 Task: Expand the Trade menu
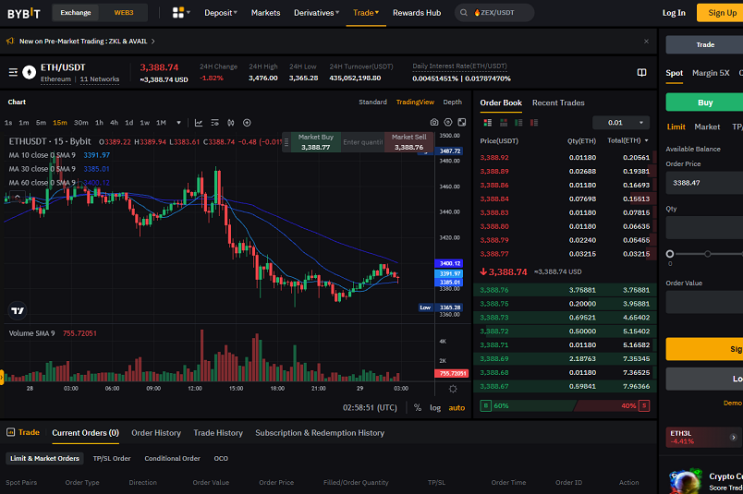point(365,13)
